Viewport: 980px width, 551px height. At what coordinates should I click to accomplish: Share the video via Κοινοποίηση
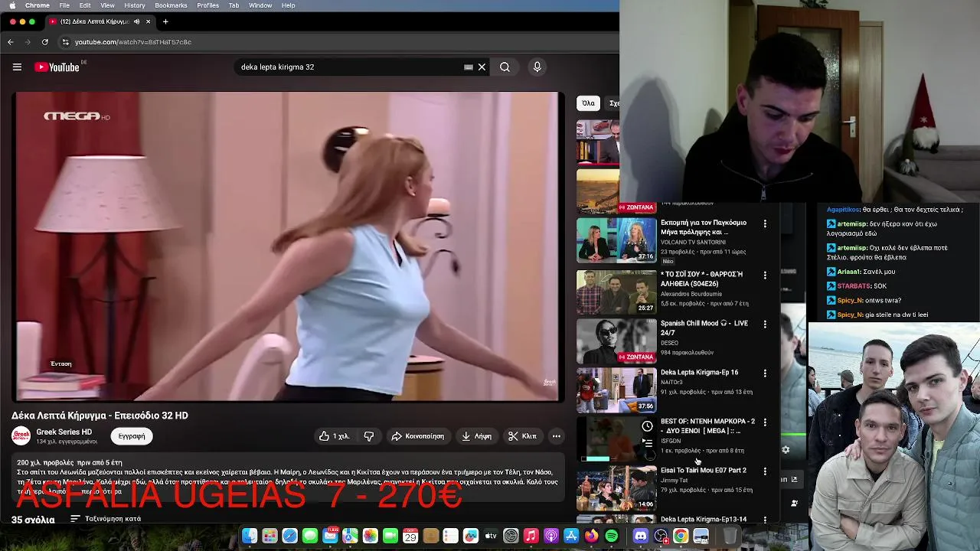click(417, 436)
